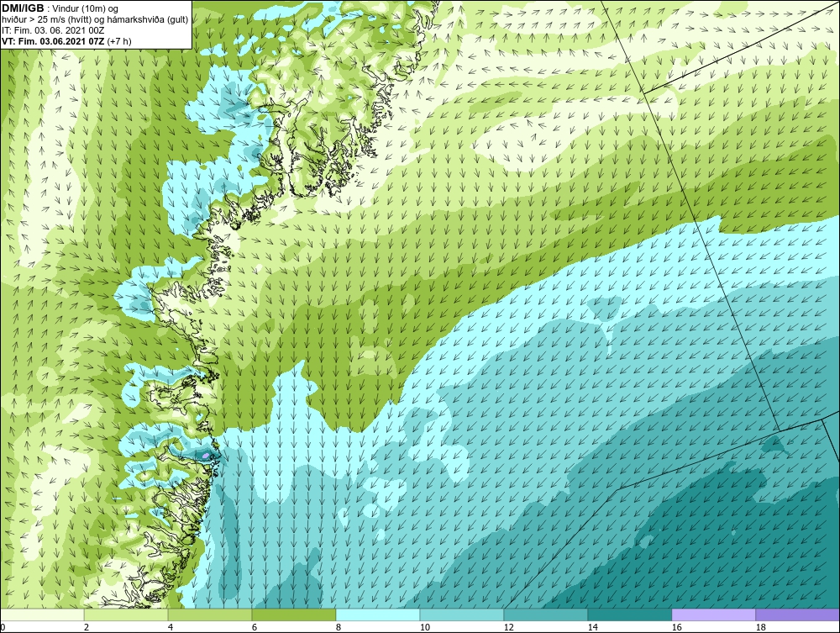Screen dimensions: 840x633
Task: Click the scale label '4'
Action: 171,627
